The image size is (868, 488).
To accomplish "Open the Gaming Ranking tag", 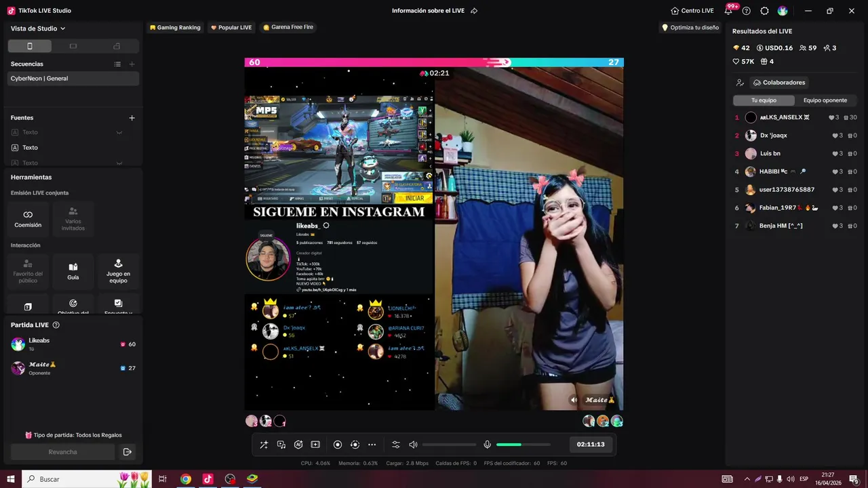I will 175,28.
